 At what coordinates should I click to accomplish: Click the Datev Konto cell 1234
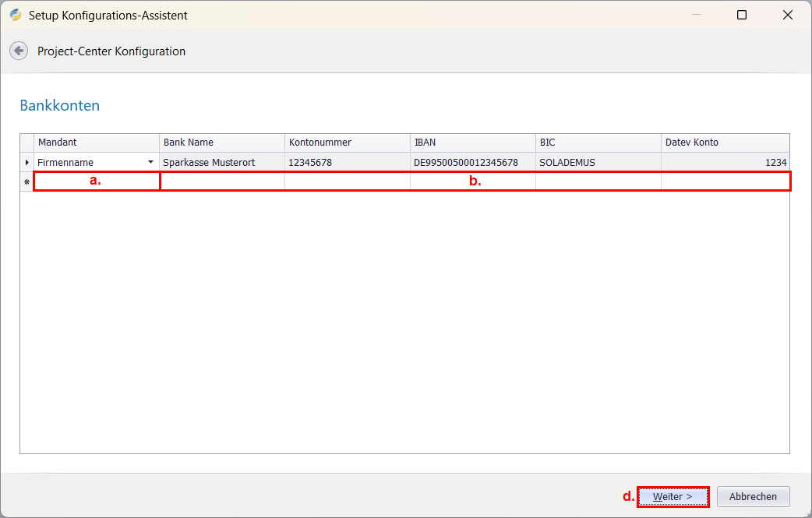(725, 162)
